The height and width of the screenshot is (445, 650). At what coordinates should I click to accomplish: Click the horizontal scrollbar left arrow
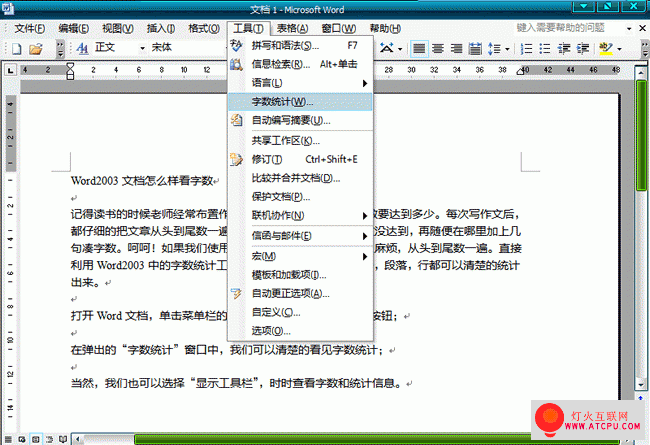coord(78,439)
